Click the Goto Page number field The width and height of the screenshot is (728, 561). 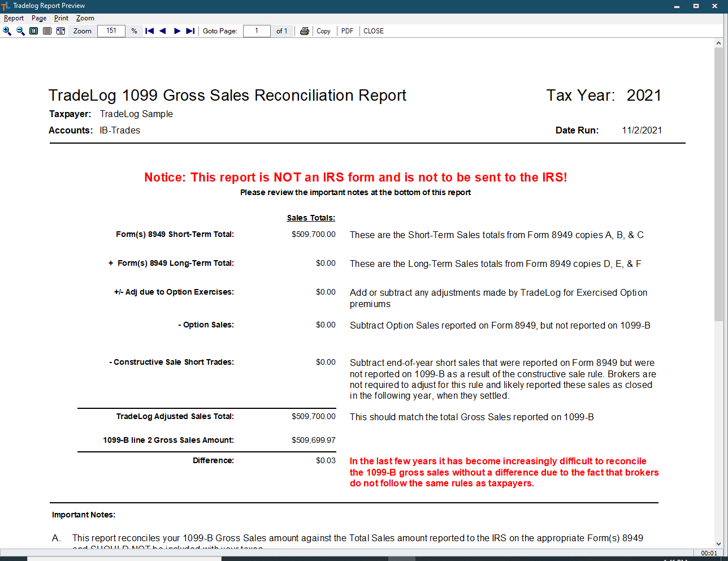tap(257, 31)
